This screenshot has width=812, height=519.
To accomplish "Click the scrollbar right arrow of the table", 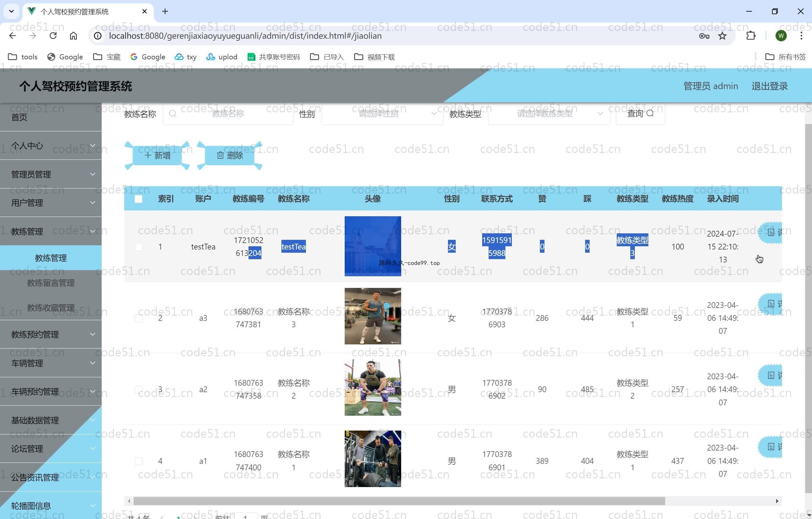I will coord(777,501).
